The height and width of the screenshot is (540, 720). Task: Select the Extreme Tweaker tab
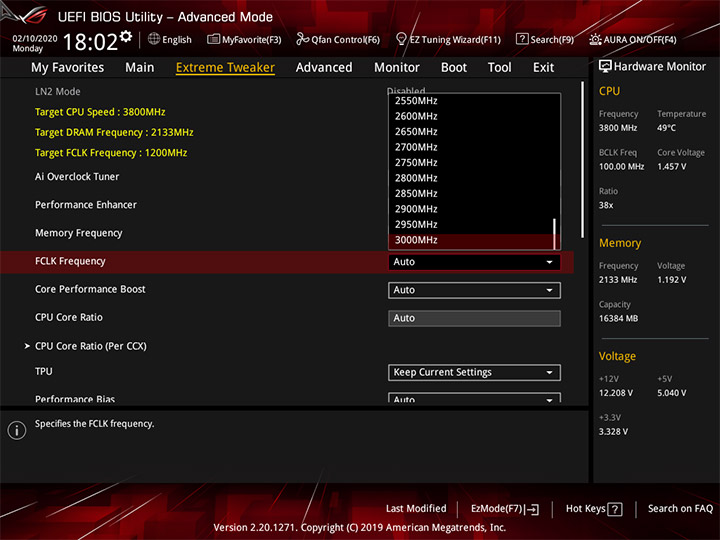(x=225, y=68)
